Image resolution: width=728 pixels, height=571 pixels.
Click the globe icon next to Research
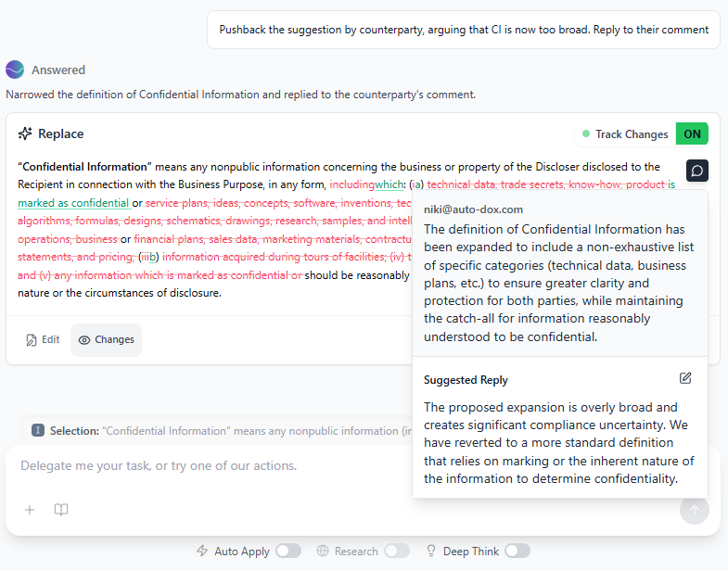tap(323, 551)
